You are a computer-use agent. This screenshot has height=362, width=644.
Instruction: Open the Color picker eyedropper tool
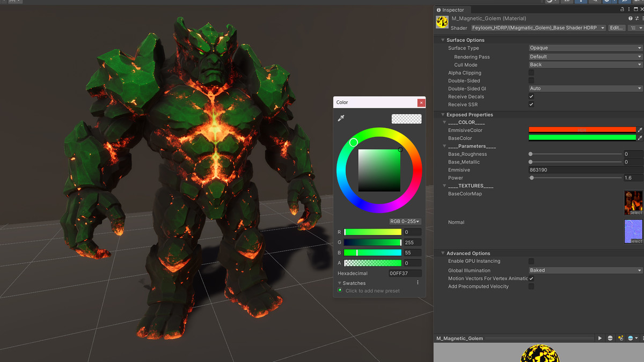[341, 119]
